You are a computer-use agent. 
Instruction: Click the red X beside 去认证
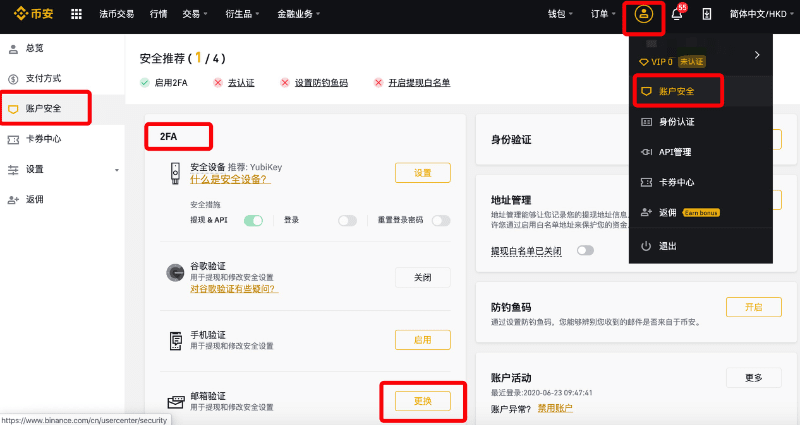(x=218, y=82)
